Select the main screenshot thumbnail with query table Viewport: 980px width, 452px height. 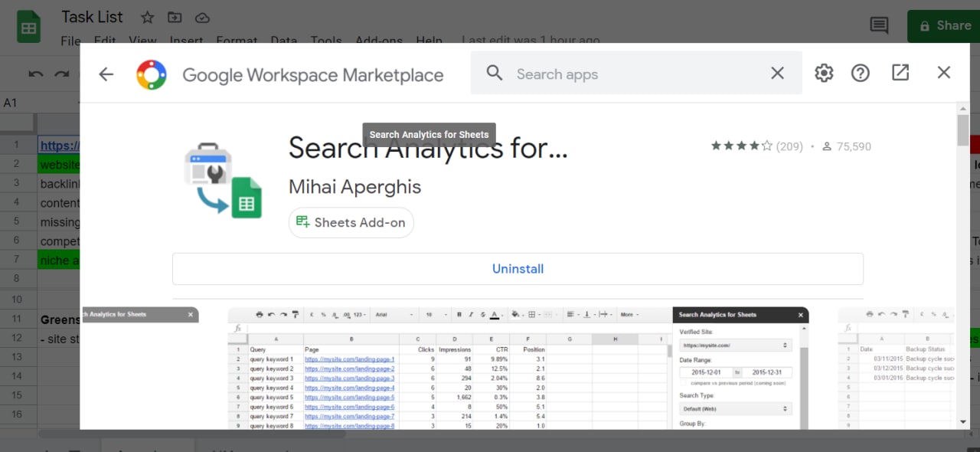(x=518, y=368)
